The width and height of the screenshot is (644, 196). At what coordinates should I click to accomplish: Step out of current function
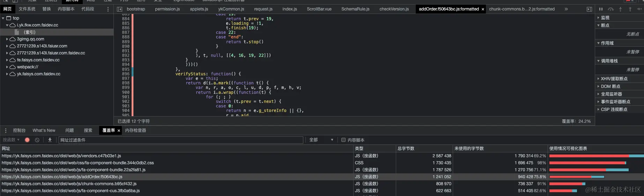pos(630,9)
